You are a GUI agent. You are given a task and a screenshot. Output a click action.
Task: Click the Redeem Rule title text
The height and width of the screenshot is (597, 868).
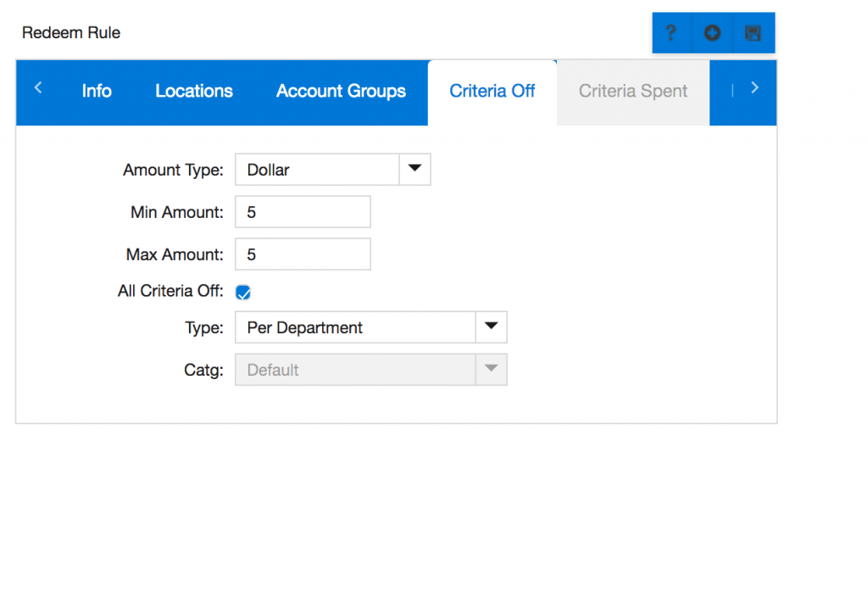click(x=71, y=33)
